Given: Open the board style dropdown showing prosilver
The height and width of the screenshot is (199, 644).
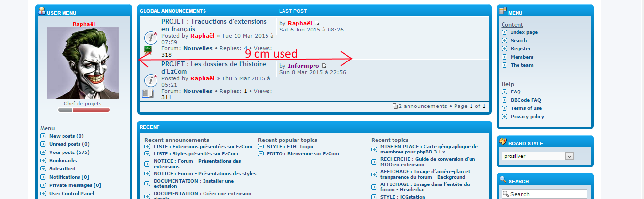Looking at the screenshot, I should click(x=534, y=156).
